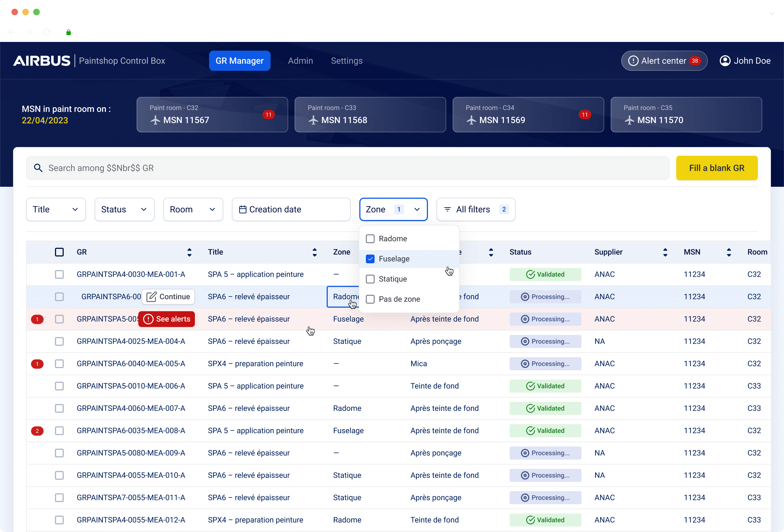Viewport: 784px width, 532px height.
Task: Click See alerts on the highlighted row
Action: pos(166,319)
